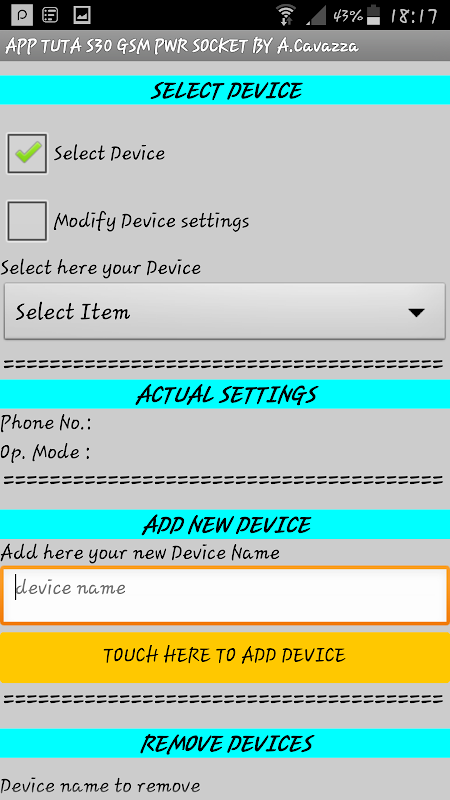Tap the ADD NEW DEVICE section header
450x800 pixels.
[225, 524]
